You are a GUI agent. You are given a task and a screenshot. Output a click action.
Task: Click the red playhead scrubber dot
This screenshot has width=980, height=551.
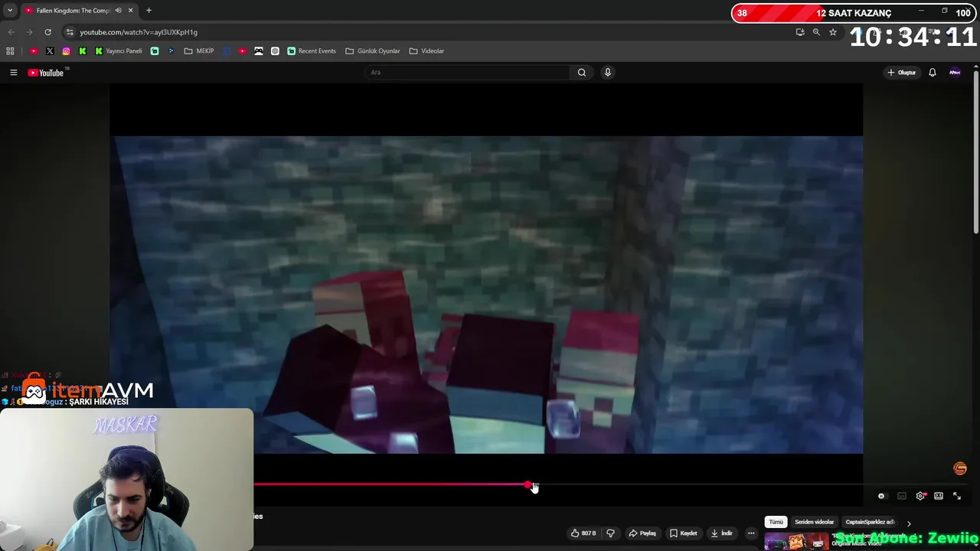point(528,485)
